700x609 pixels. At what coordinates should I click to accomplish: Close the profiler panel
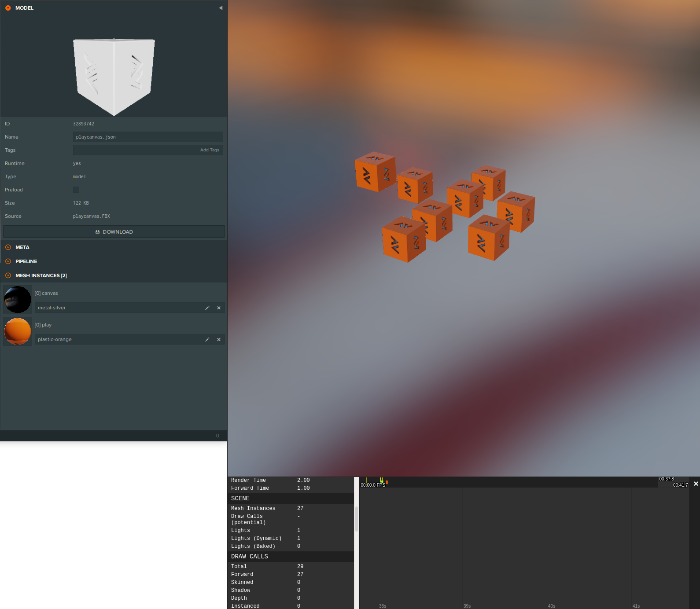(696, 484)
